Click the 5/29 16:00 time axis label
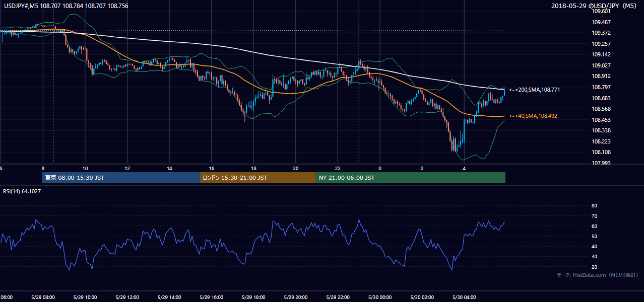 212,297
